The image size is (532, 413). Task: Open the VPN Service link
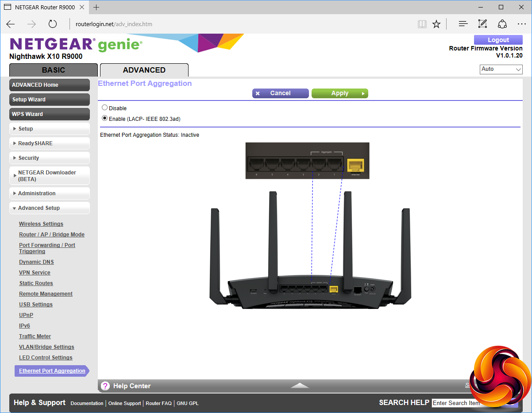(35, 273)
